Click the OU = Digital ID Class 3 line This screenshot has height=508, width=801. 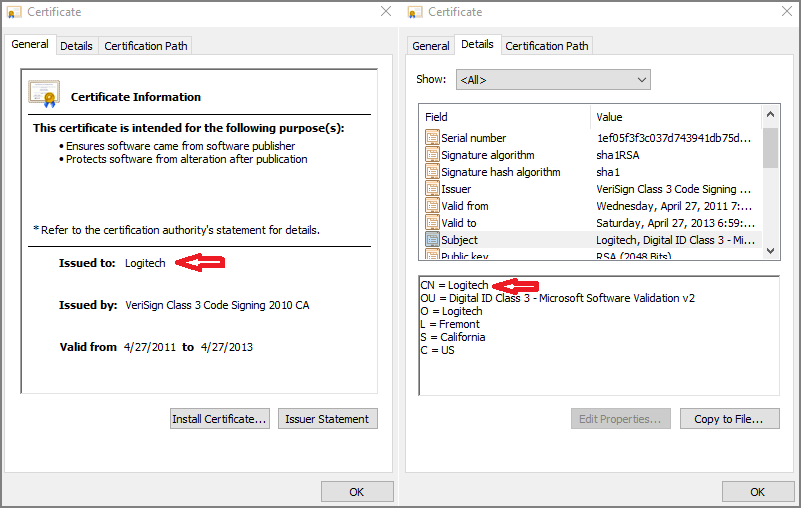(x=557, y=298)
